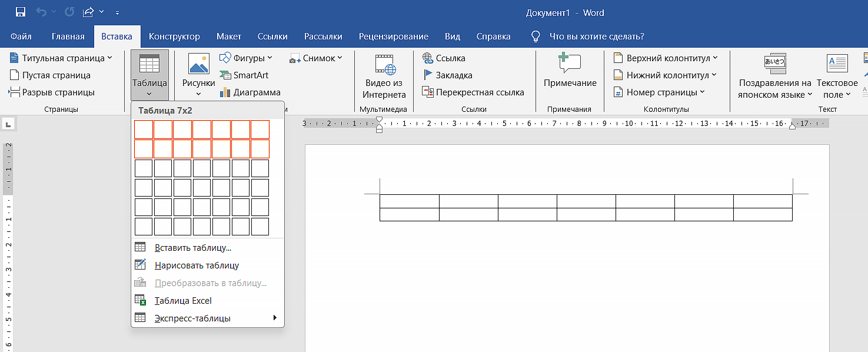Click the 'Что вы хотите сделать?' search field
Image resolution: width=868 pixels, height=352 pixels.
(x=597, y=36)
